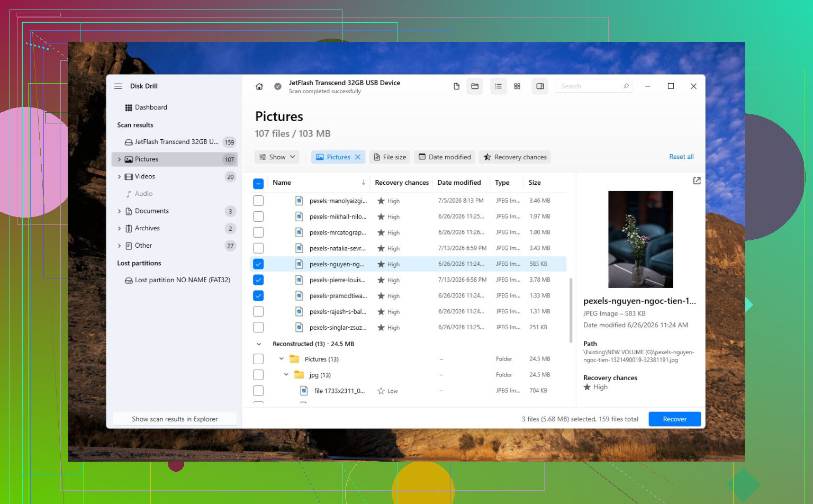Expand the Archives category in sidebar
This screenshot has height=504, width=813.
click(119, 229)
